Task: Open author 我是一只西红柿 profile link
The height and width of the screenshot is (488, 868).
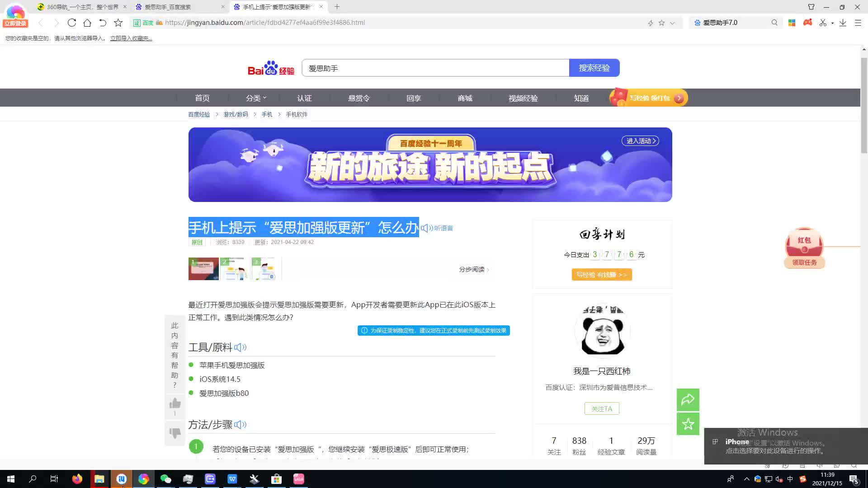Action: tap(602, 371)
